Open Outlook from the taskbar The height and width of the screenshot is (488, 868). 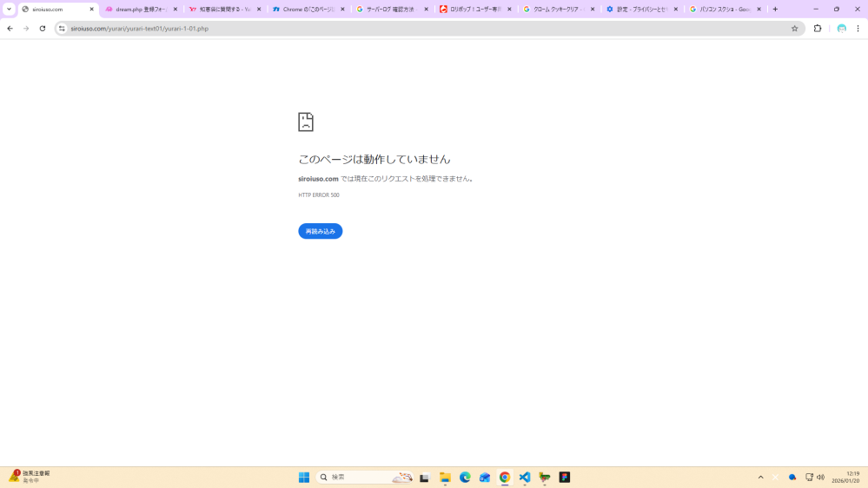(x=485, y=478)
